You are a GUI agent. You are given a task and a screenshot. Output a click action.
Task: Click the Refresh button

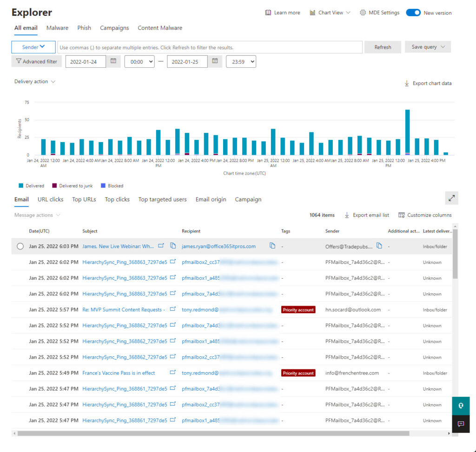pos(383,47)
